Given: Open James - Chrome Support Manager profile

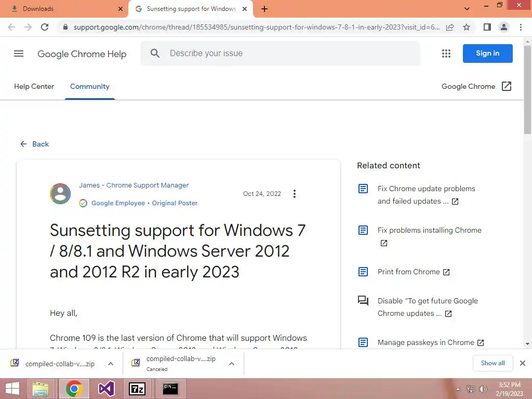Looking at the screenshot, I should pos(134,185).
